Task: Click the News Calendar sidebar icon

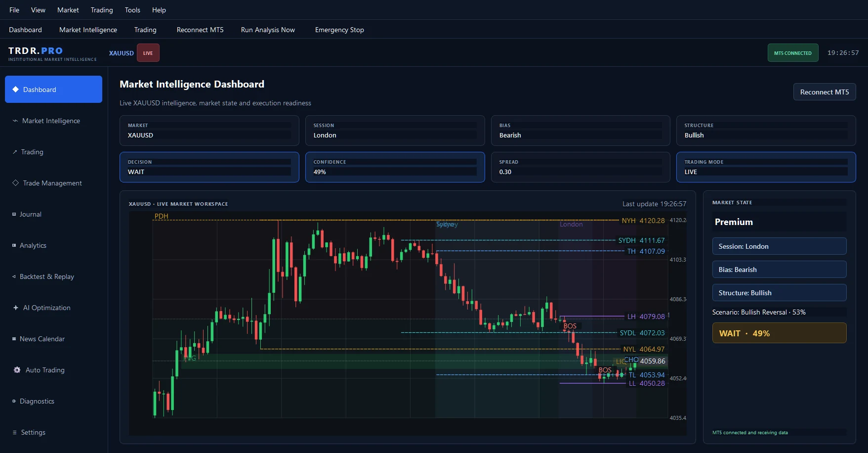Action: (14, 339)
